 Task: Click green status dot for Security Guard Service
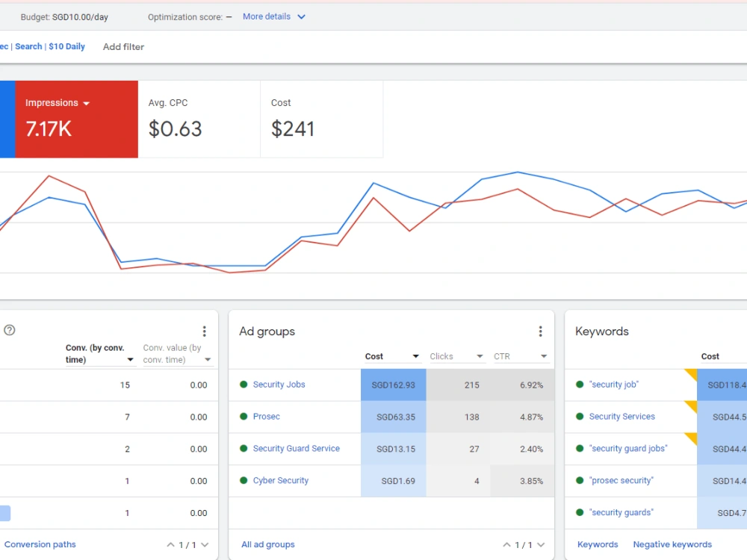pyautogui.click(x=244, y=448)
